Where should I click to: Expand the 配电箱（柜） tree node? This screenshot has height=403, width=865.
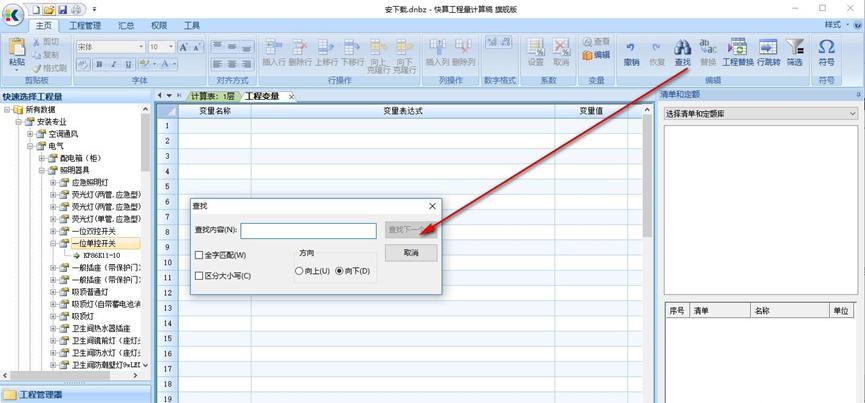click(x=41, y=158)
